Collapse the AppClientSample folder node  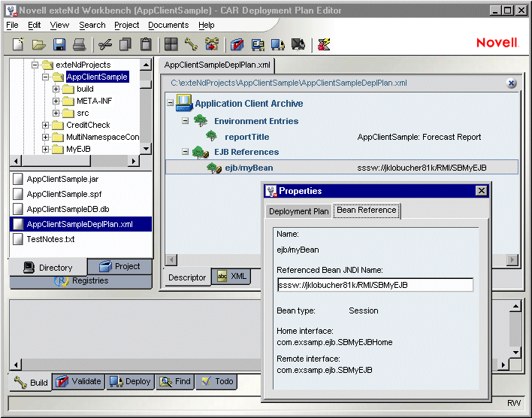coord(46,77)
